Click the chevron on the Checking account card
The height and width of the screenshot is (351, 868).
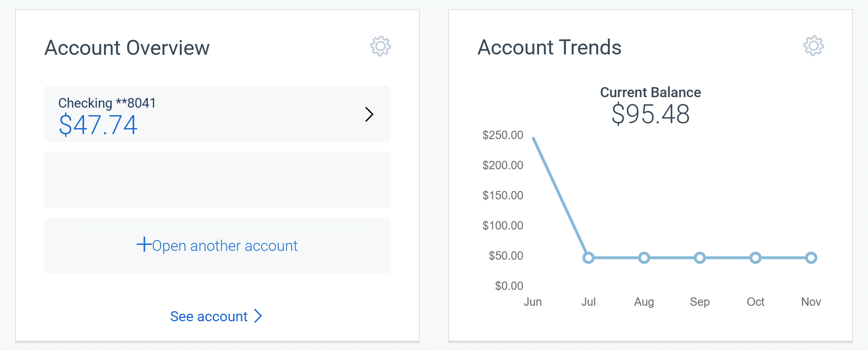369,114
